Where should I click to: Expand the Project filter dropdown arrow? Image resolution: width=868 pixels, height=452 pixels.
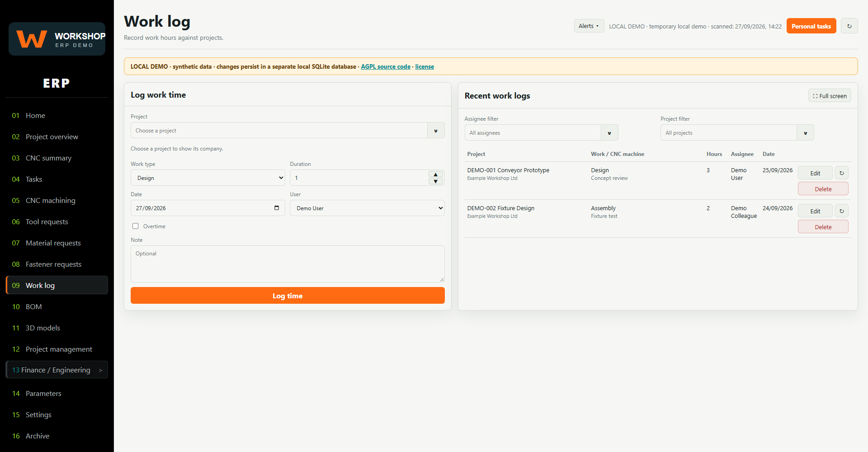(x=805, y=133)
